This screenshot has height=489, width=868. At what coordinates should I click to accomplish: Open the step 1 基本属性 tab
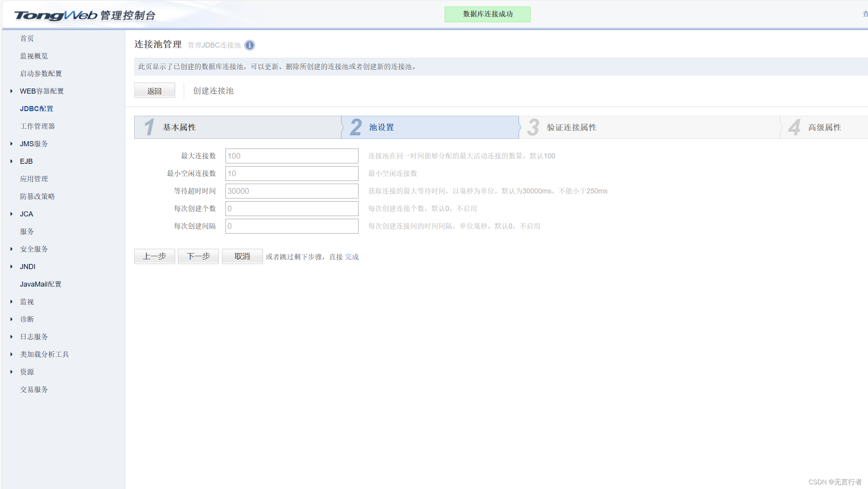click(x=237, y=127)
